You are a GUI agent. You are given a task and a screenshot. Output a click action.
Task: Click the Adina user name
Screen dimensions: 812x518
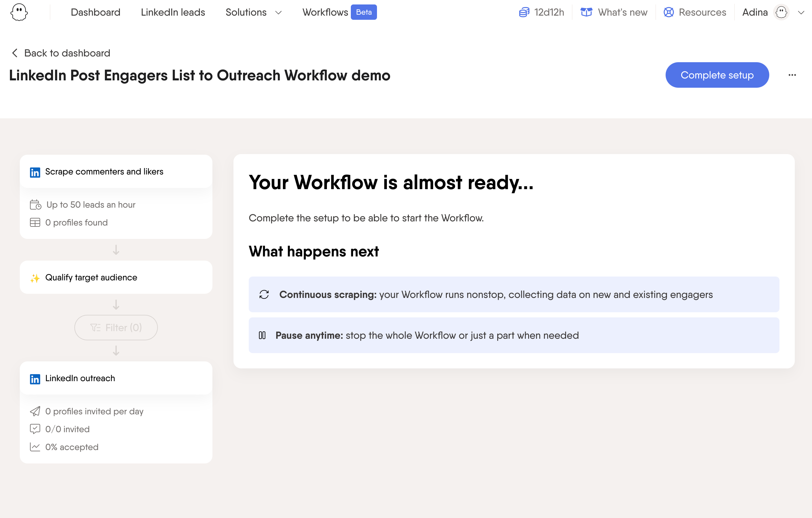(755, 12)
